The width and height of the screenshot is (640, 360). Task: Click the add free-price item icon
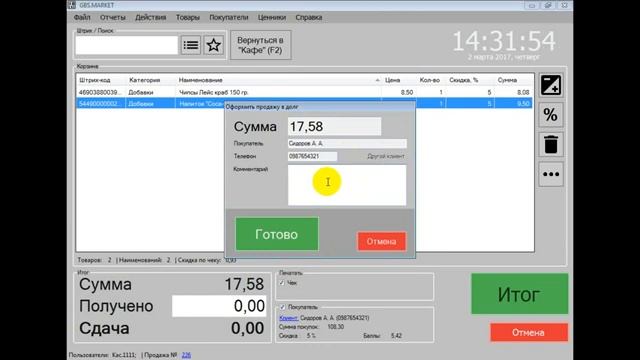coord(551,85)
